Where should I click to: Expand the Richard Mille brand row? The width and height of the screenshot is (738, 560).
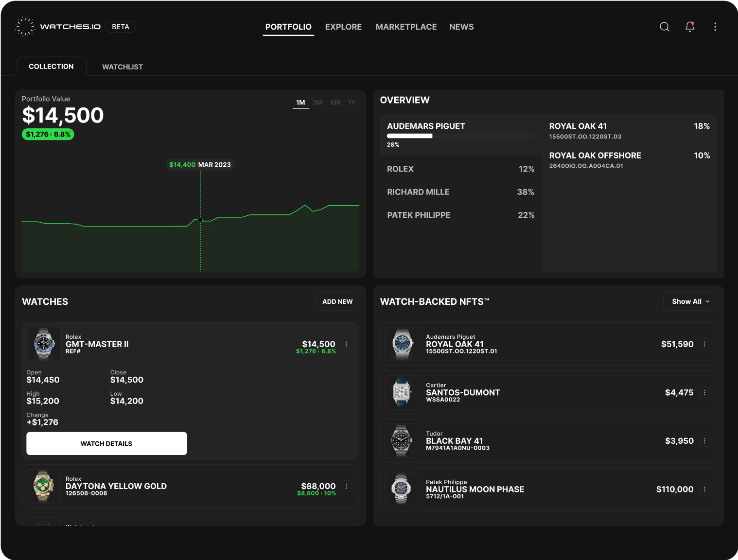point(461,192)
